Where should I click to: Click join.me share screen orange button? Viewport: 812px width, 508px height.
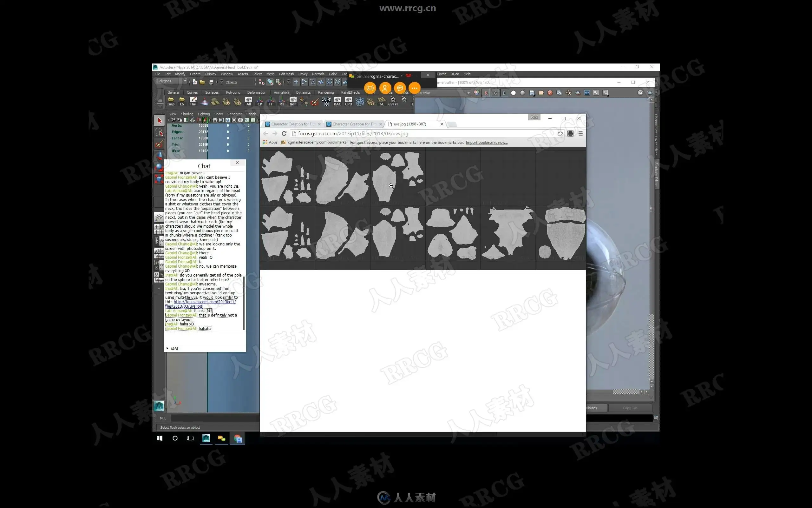370,88
